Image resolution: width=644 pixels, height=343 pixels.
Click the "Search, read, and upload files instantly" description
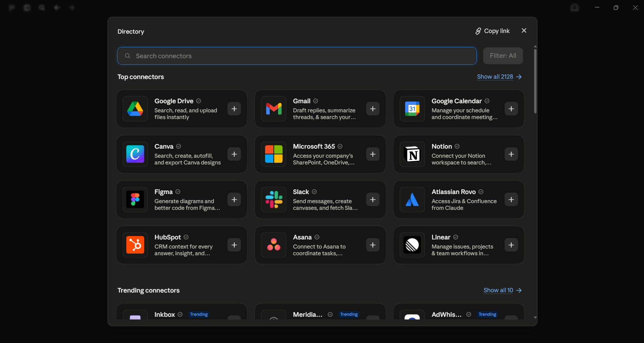tap(186, 114)
